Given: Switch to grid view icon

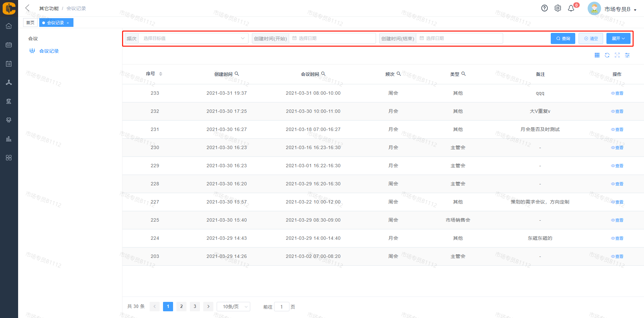Looking at the screenshot, I should [x=597, y=55].
